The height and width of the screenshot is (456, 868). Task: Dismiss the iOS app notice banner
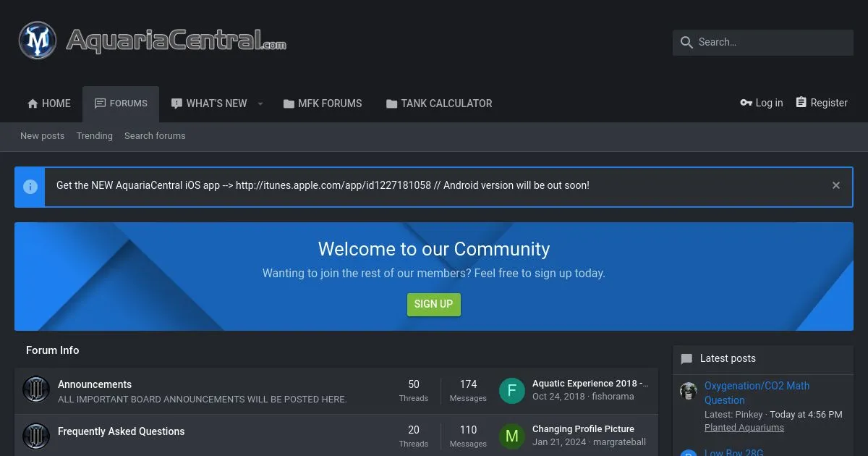tap(836, 185)
